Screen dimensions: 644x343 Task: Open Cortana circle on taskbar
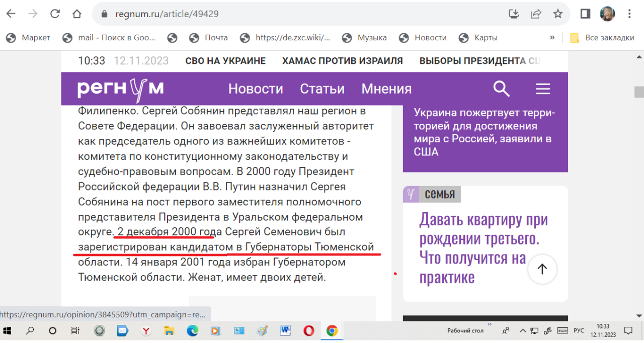[x=52, y=330]
